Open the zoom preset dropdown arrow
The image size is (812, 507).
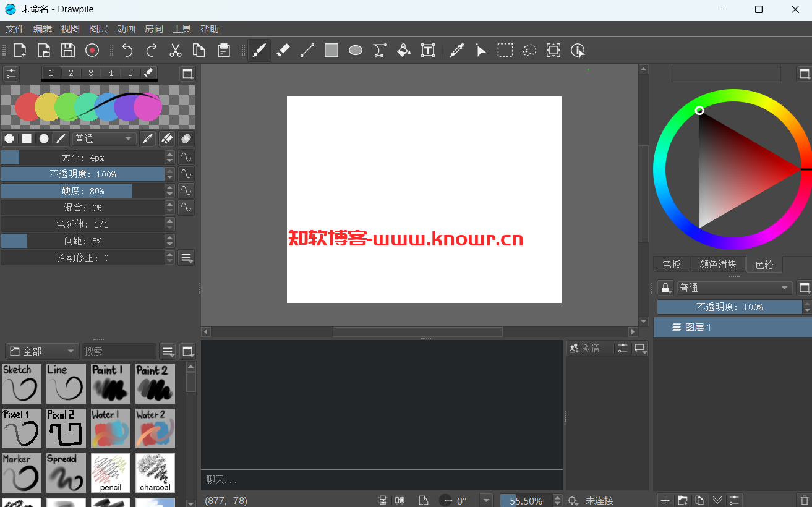tap(486, 500)
